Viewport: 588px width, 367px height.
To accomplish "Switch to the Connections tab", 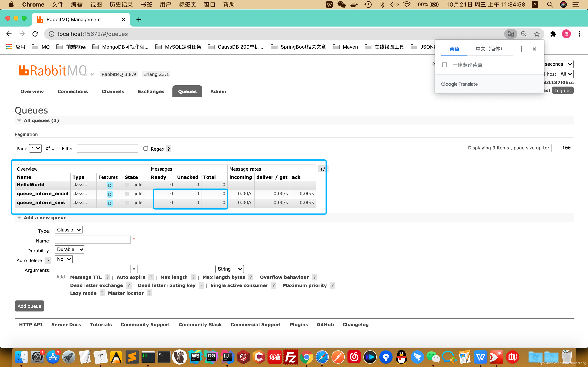I will tap(73, 91).
